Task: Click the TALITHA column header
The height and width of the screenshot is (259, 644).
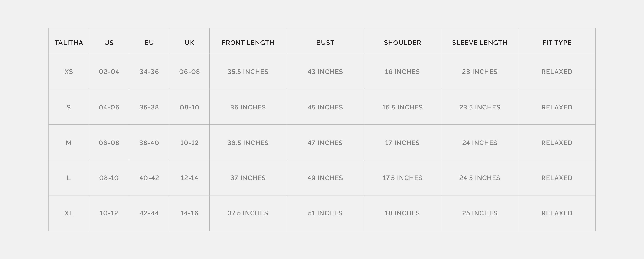Action: coord(69,43)
